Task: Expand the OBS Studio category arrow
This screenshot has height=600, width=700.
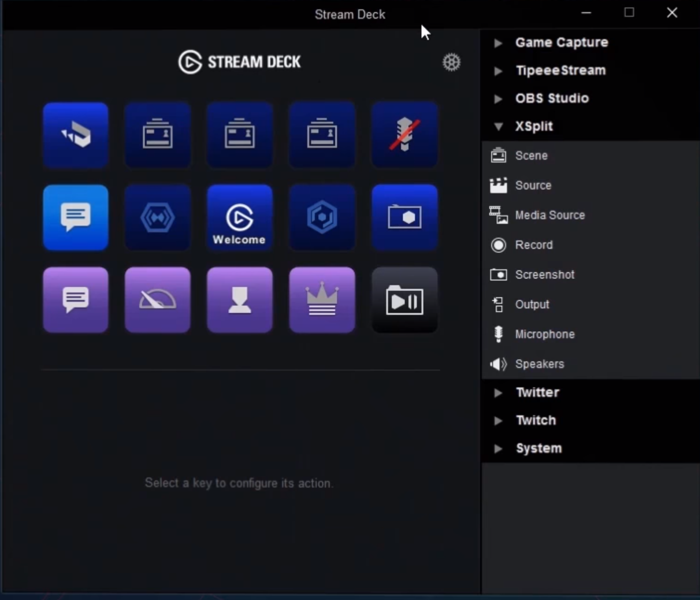Action: [498, 99]
